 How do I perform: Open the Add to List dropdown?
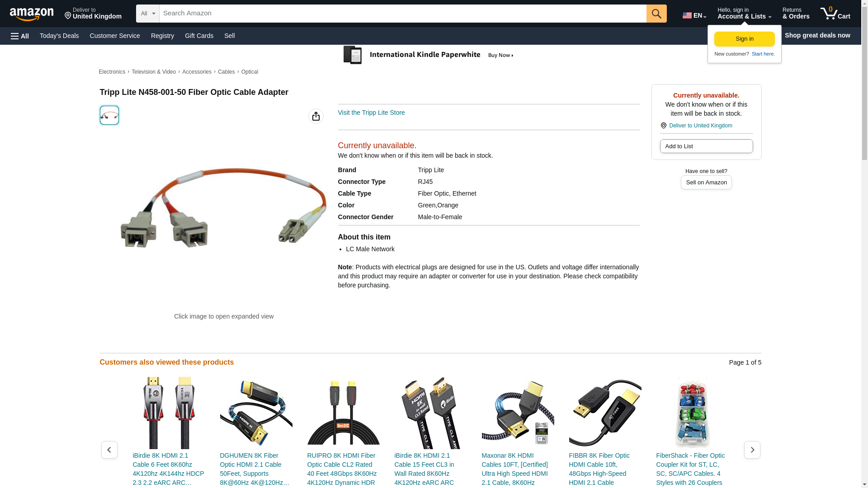(x=706, y=146)
